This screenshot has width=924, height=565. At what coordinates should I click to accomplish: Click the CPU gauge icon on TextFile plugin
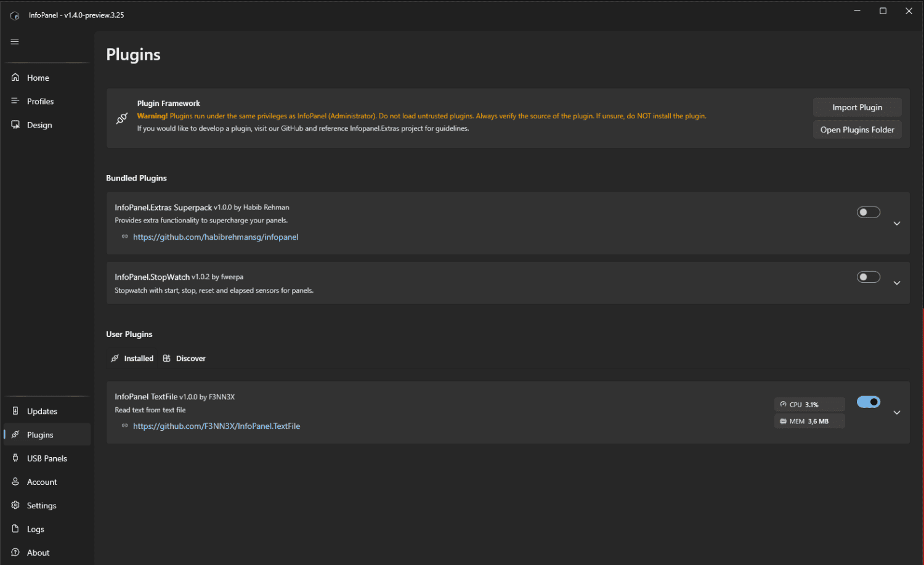coord(783,404)
